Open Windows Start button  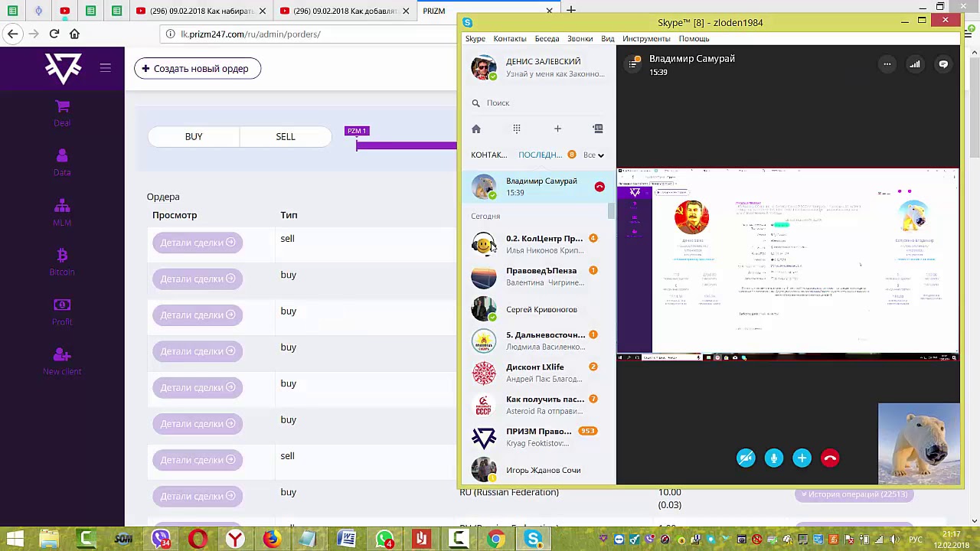pyautogui.click(x=15, y=540)
